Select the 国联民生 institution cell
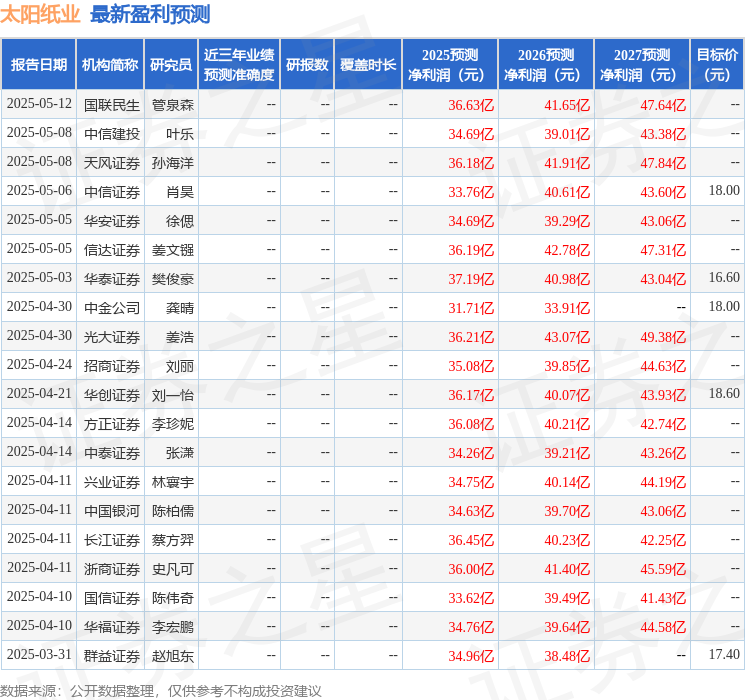Image resolution: width=745 pixels, height=700 pixels. (112, 105)
